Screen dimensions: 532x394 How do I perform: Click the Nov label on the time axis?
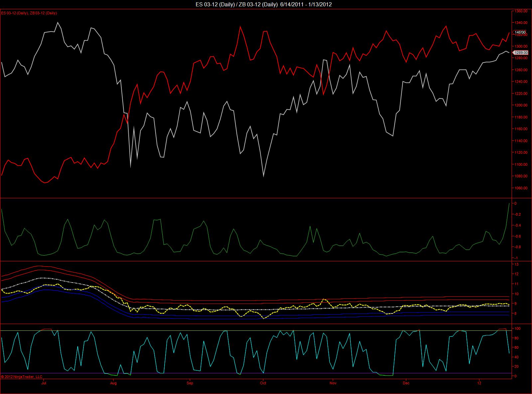pyautogui.click(x=333, y=383)
